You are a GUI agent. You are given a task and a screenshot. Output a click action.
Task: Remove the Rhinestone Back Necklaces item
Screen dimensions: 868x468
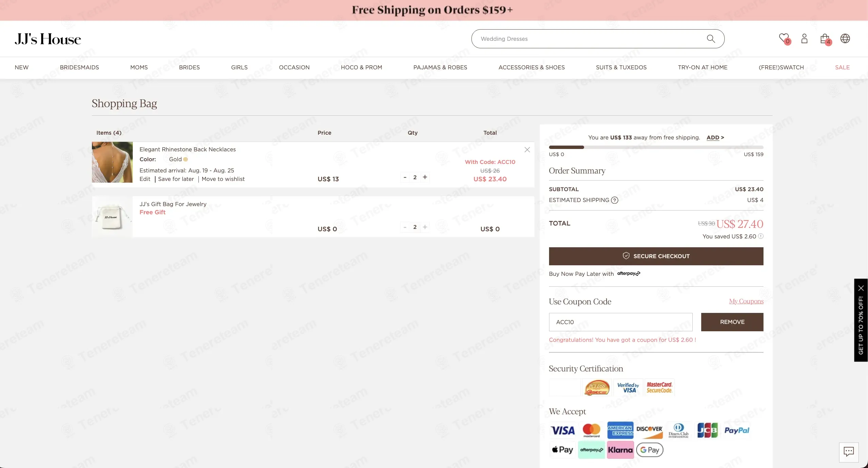[x=527, y=150]
